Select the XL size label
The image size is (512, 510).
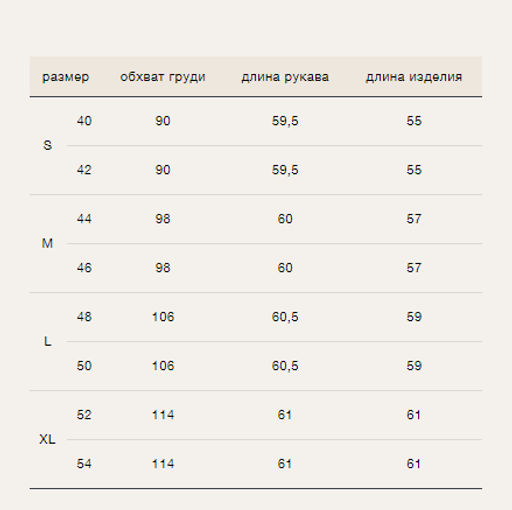click(47, 439)
